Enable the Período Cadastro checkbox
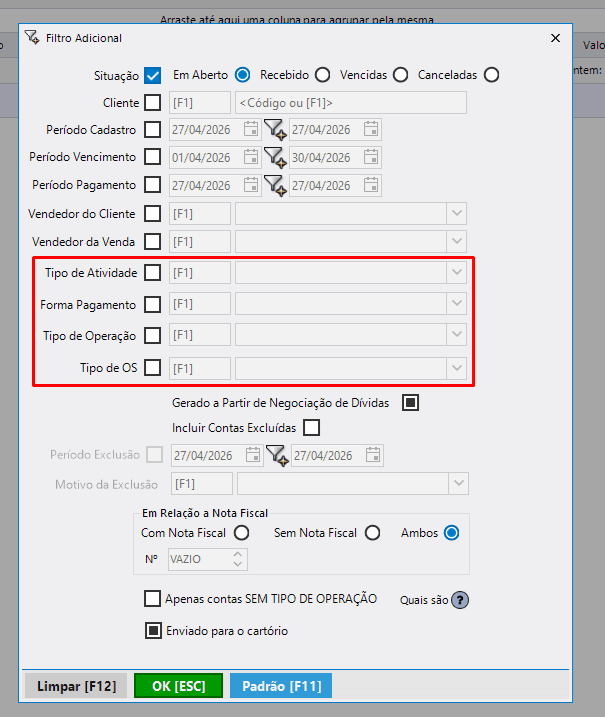Viewport: 605px width, 717px height. (152, 130)
